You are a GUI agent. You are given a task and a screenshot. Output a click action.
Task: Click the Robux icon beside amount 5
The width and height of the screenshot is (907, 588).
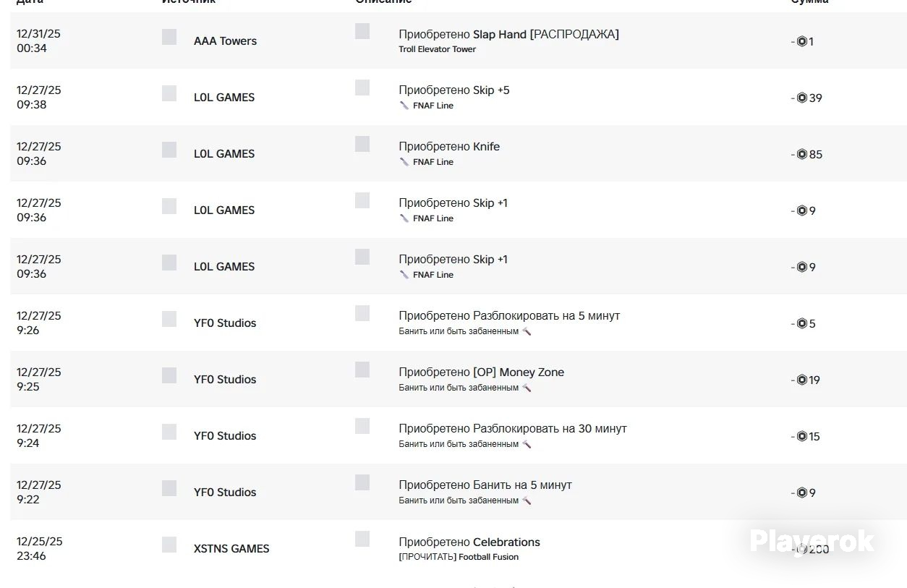(x=801, y=323)
